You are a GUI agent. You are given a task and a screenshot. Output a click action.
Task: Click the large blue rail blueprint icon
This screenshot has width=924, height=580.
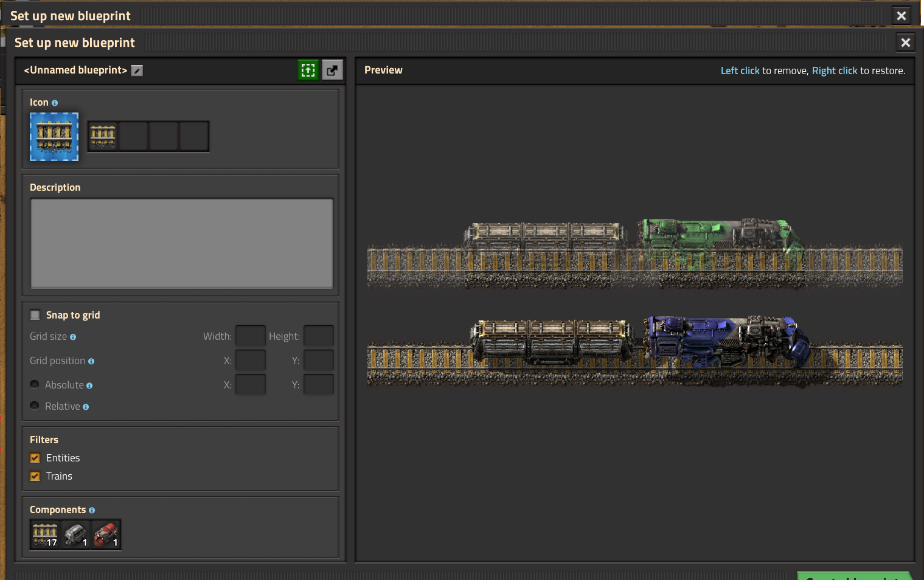tap(54, 137)
